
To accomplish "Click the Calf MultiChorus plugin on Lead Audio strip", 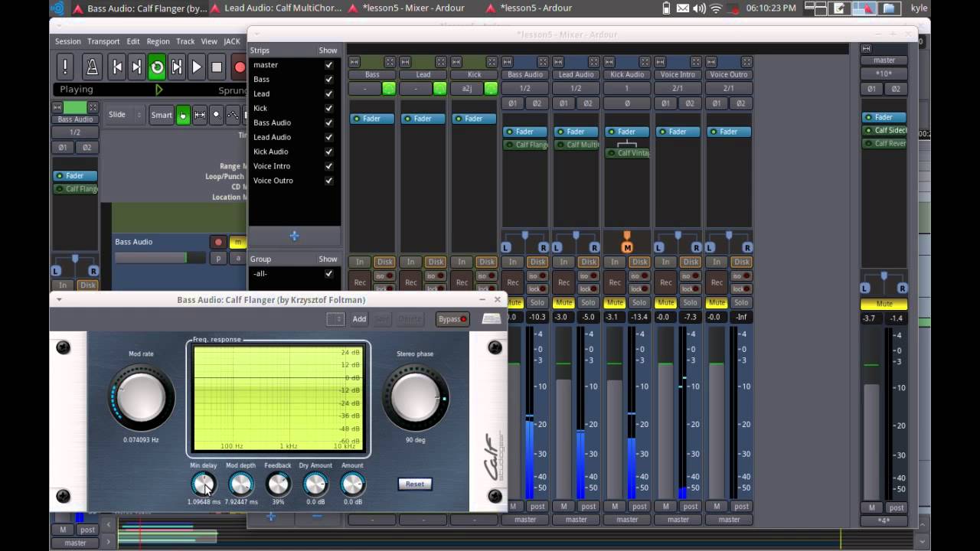I will pos(577,145).
